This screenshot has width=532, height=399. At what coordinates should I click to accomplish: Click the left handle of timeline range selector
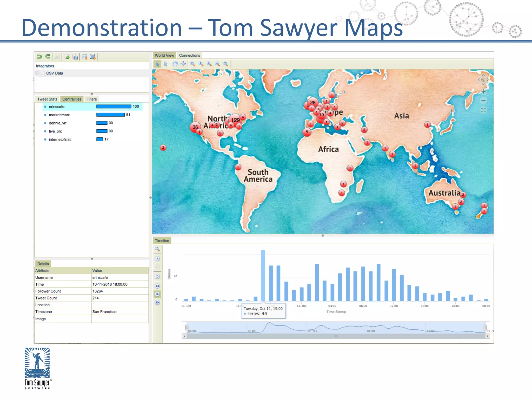pyautogui.click(x=187, y=327)
